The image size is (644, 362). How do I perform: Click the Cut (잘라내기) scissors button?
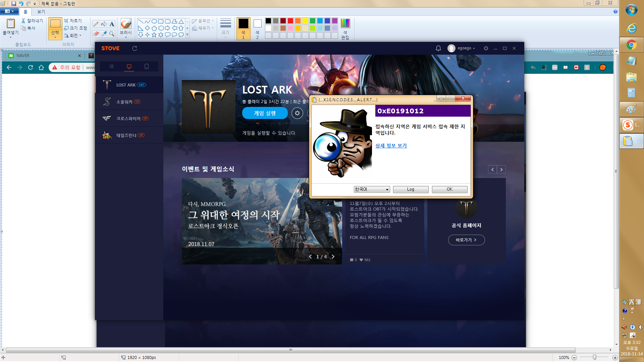[x=32, y=21]
